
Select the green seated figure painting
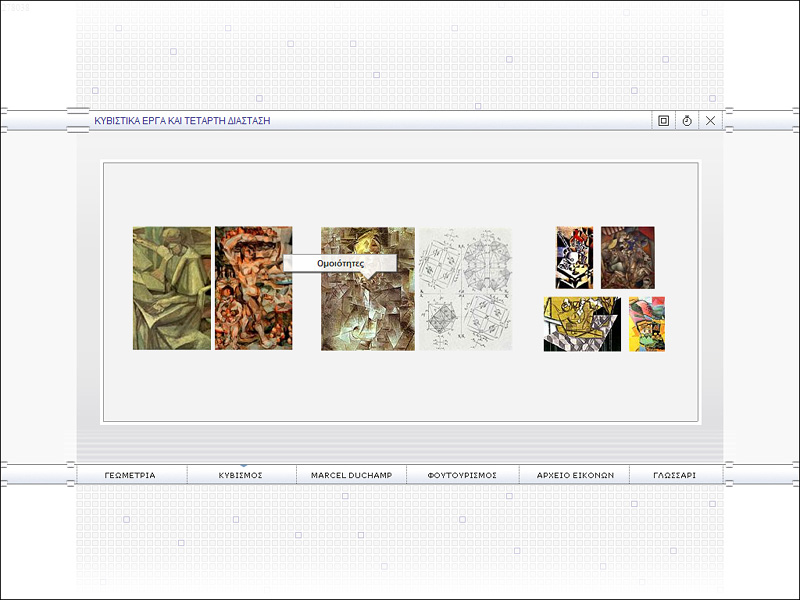[x=172, y=288]
